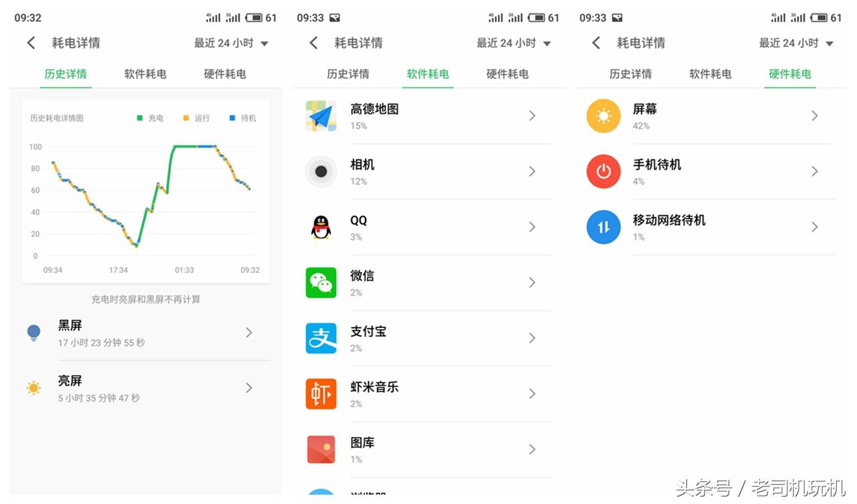The image size is (857, 504).
Task: Open 最近 24 小时 dropdown on 硬件耗电 screen
Action: [x=796, y=43]
